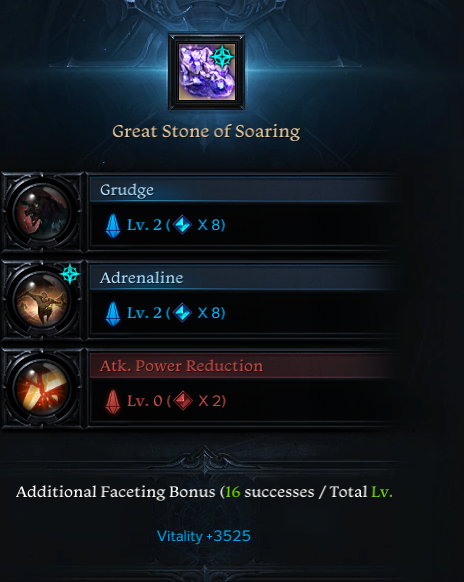This screenshot has width=464, height=582.
Task: Click the Great Stone of Soaring item icon
Action: point(207,72)
